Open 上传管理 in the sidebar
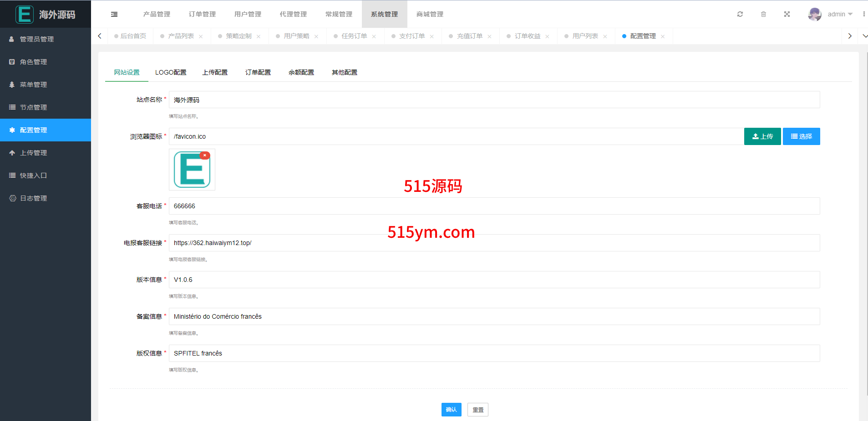 [x=33, y=153]
